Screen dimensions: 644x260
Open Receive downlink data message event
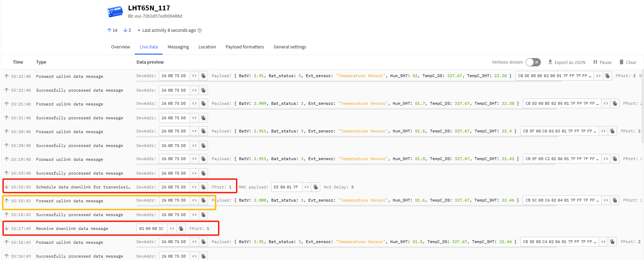point(322,229)
